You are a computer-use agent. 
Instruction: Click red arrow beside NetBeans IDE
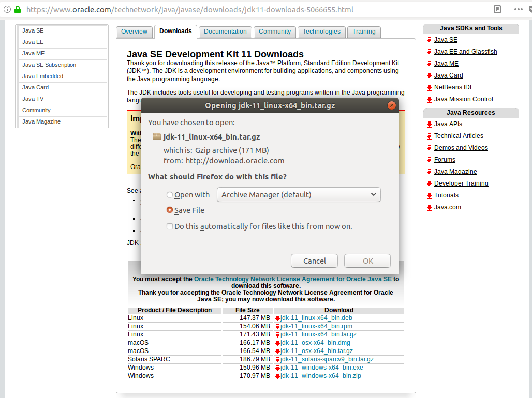[429, 87]
